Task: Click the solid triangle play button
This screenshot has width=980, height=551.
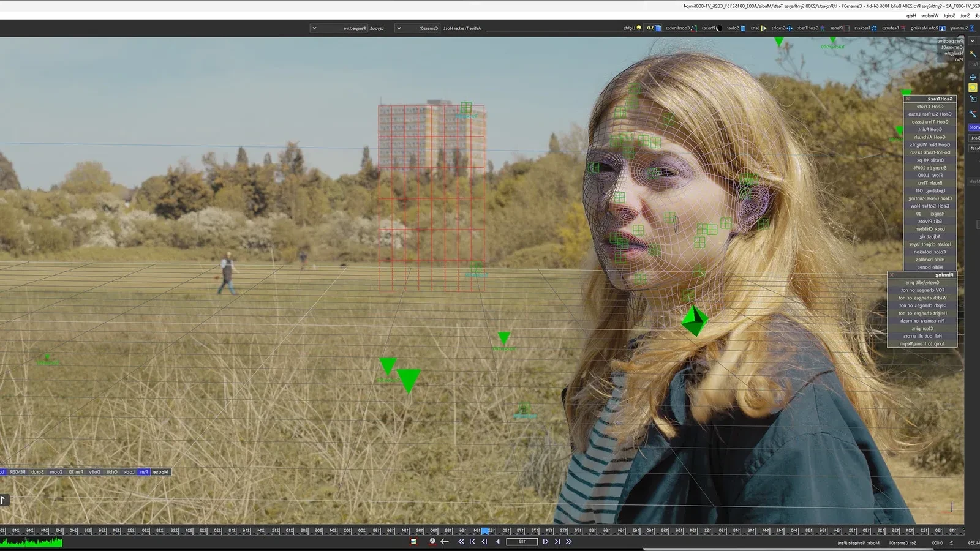Action: pyautogui.click(x=497, y=541)
